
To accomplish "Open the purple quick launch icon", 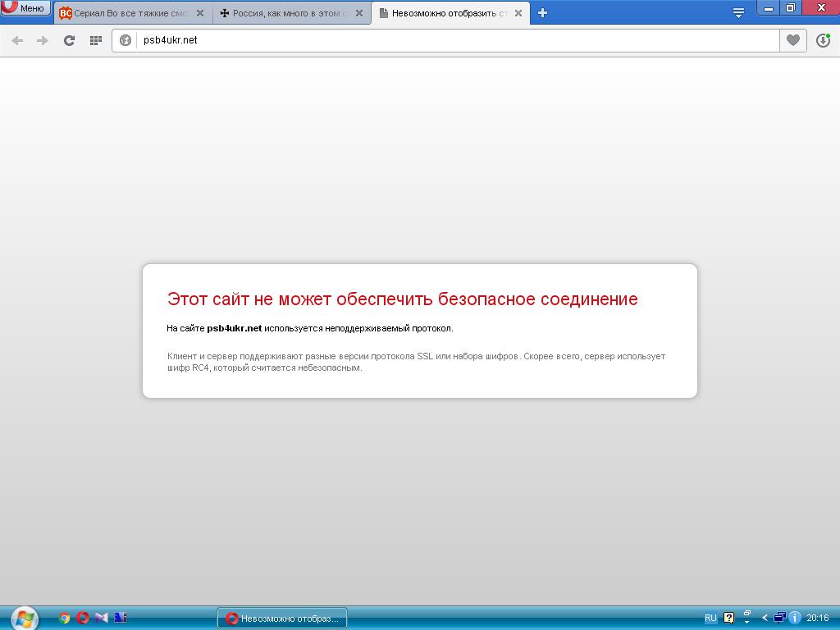I will click(101, 618).
